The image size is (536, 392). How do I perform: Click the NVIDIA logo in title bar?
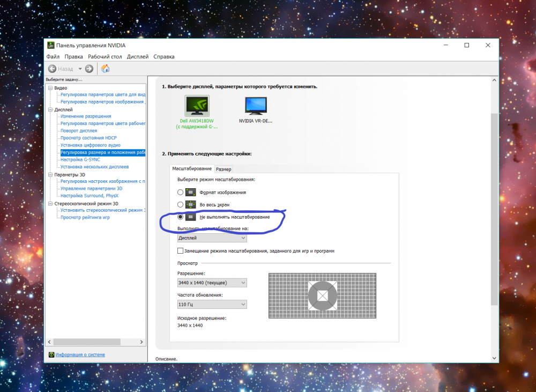point(50,45)
